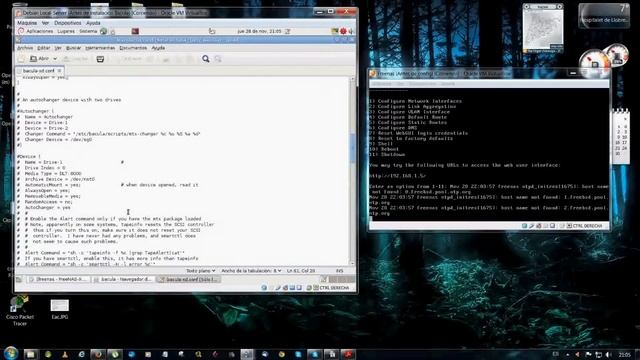Screen dimensions: 640x360
Task: Click the red terminal launcher in GNOME panel
Action: 135,31
